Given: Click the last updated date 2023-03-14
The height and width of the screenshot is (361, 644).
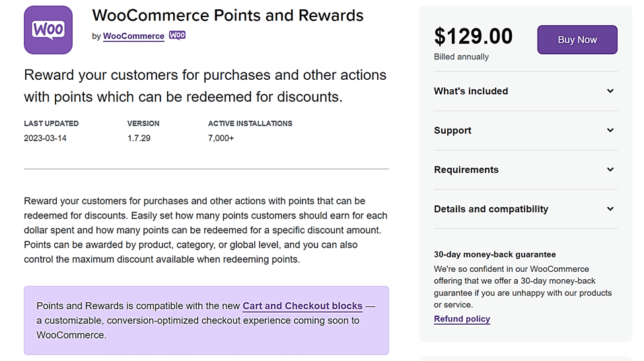Looking at the screenshot, I should point(45,138).
